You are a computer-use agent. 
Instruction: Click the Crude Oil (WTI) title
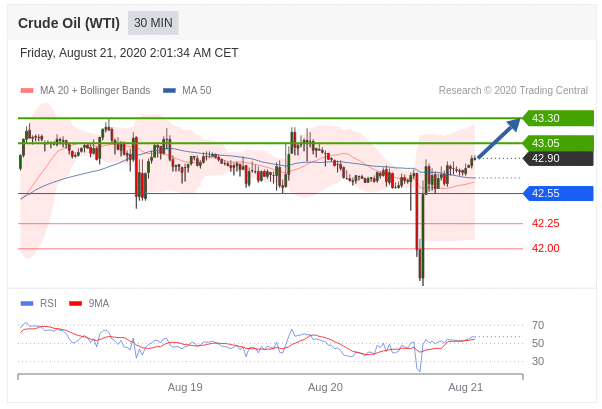tap(69, 23)
